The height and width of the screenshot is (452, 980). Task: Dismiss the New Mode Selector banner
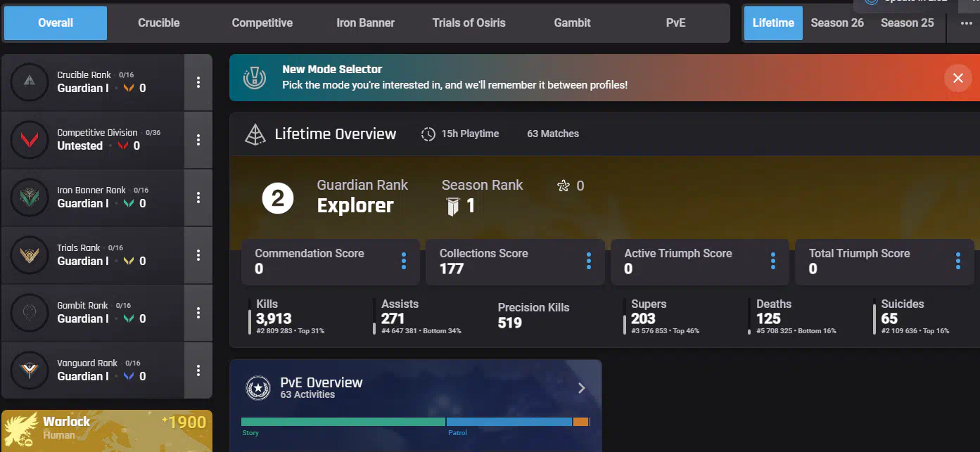[x=957, y=78]
